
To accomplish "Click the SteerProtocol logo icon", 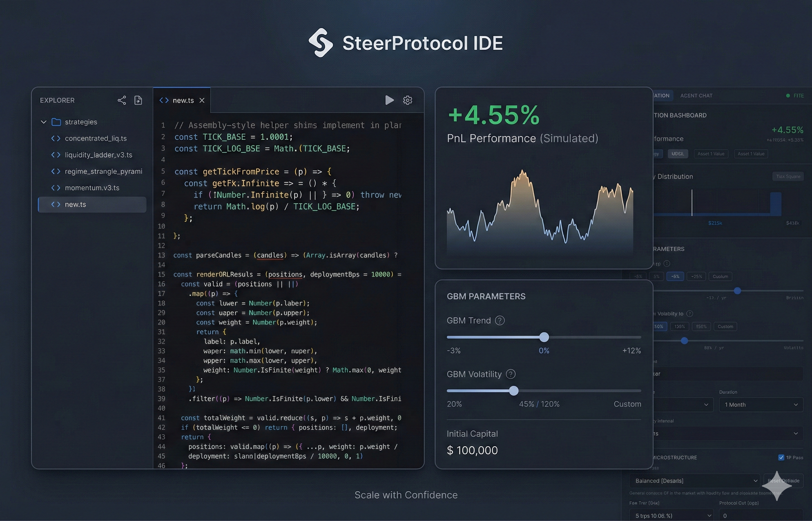I will tap(320, 43).
